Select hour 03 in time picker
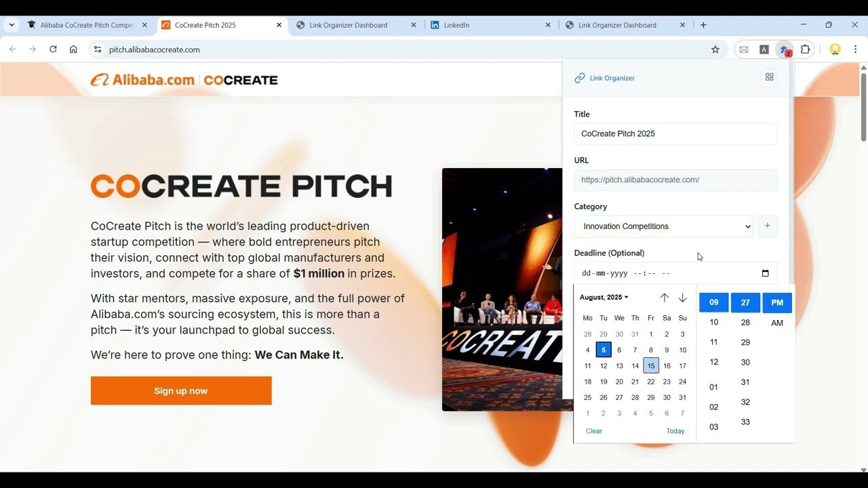Viewport: 868px width, 488px height. (x=714, y=427)
